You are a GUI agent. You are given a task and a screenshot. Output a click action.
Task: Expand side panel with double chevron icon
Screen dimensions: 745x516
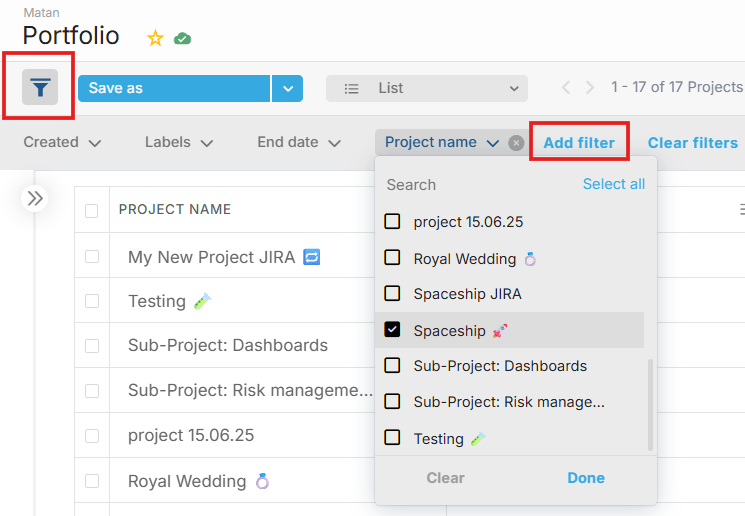35,198
